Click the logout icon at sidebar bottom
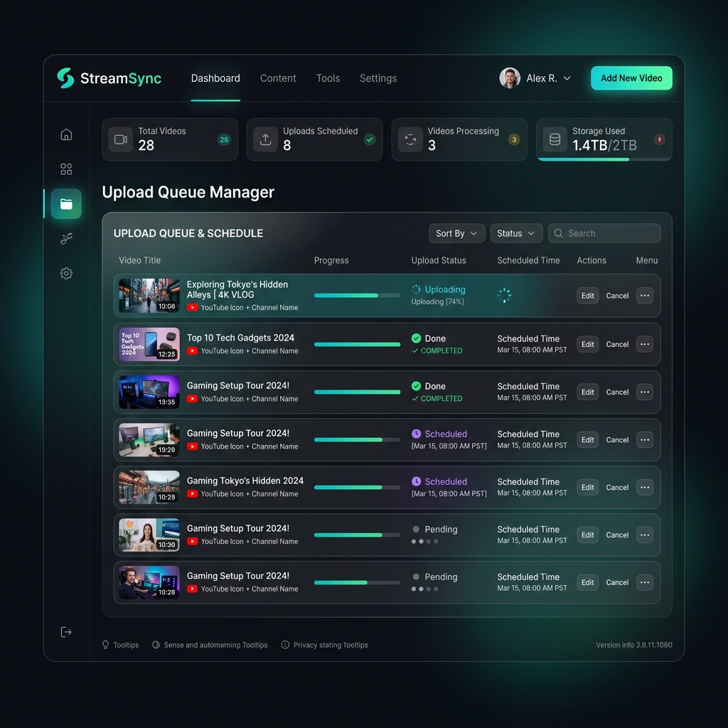 (x=66, y=632)
